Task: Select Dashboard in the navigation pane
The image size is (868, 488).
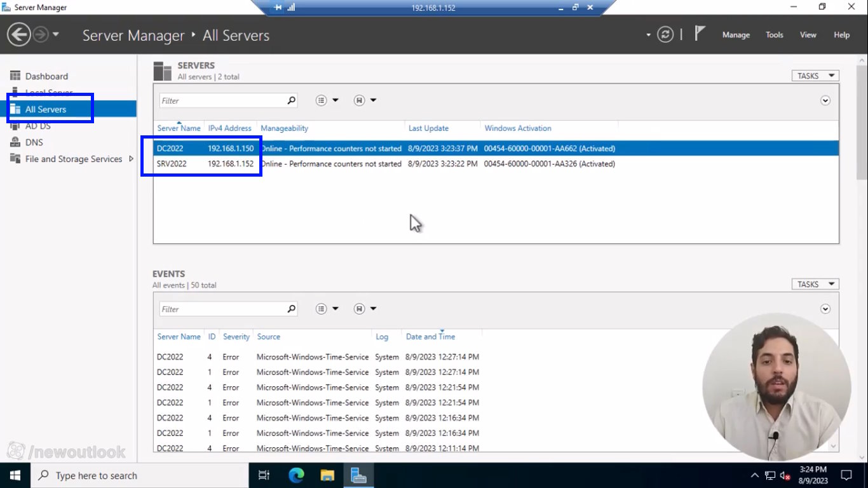Action: 46,76
